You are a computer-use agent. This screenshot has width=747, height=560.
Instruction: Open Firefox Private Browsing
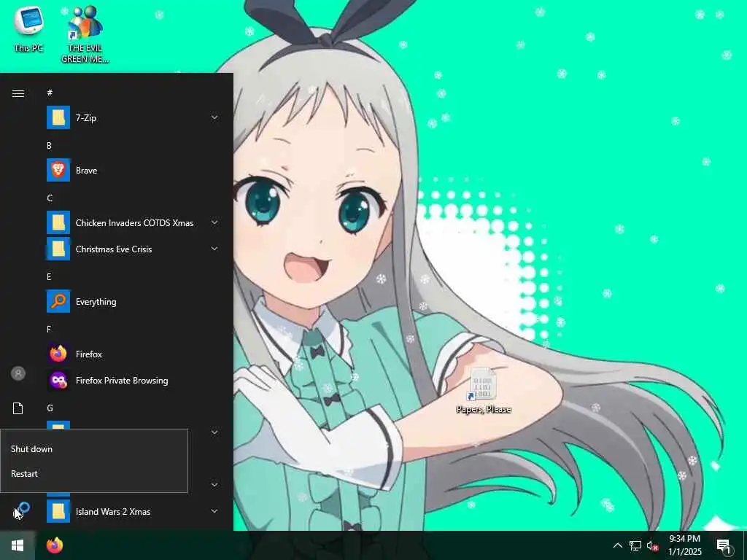133,381
